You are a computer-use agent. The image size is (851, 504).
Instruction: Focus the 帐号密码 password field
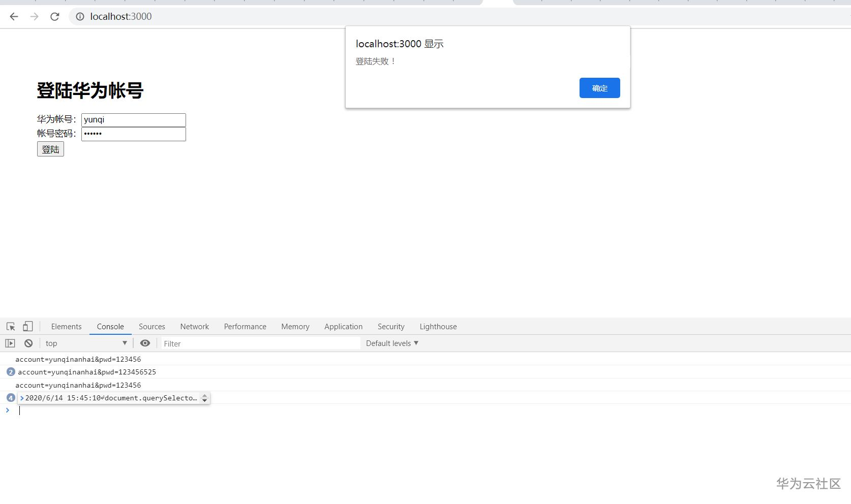point(134,134)
